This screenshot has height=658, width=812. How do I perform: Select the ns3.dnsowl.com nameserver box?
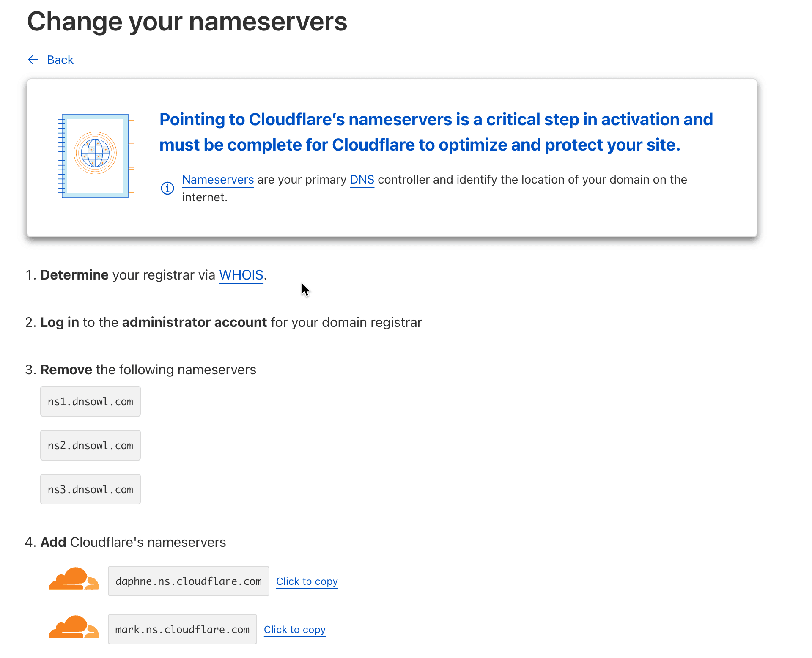(x=91, y=489)
